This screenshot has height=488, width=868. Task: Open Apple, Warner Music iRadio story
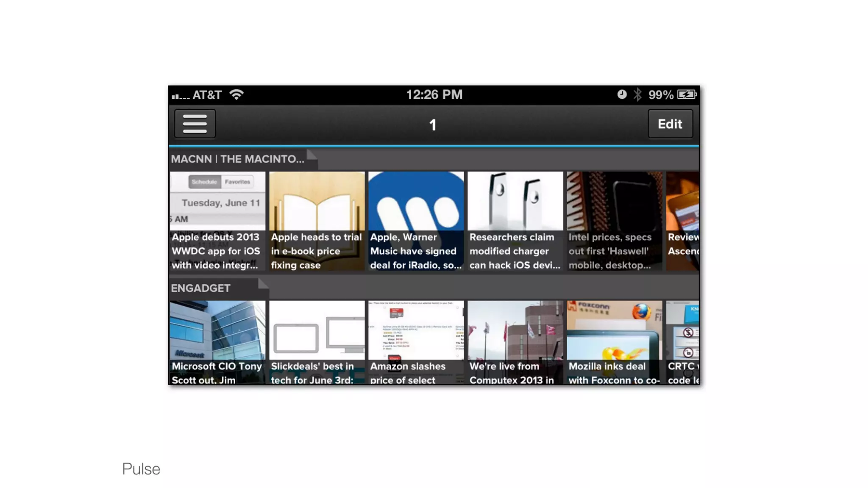(x=416, y=221)
